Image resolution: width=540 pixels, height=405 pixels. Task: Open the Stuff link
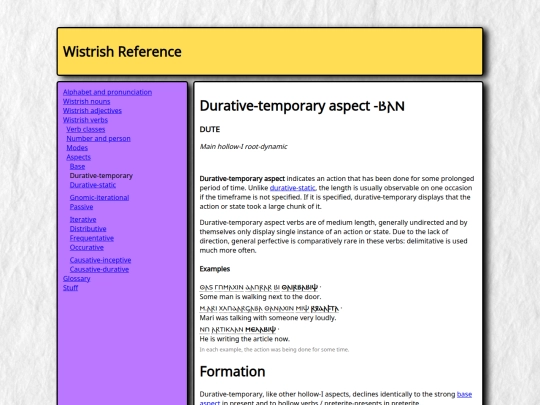pyautogui.click(x=71, y=288)
